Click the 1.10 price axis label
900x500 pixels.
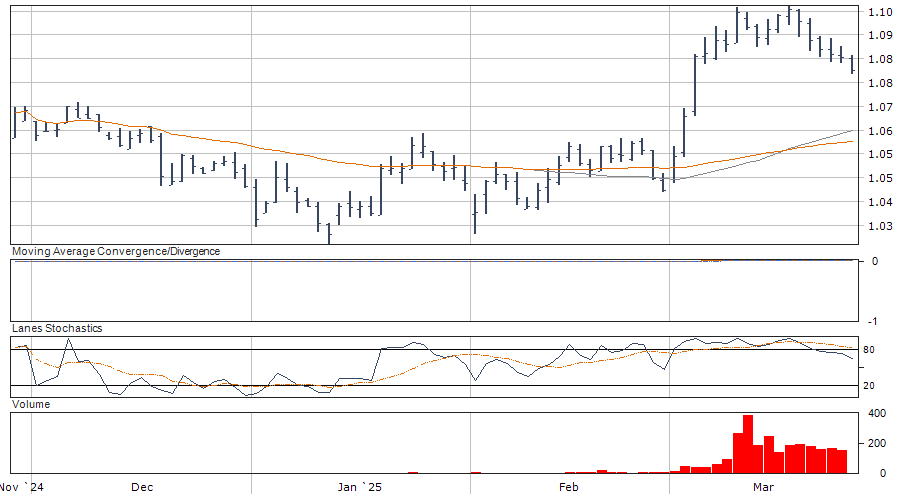coord(880,12)
